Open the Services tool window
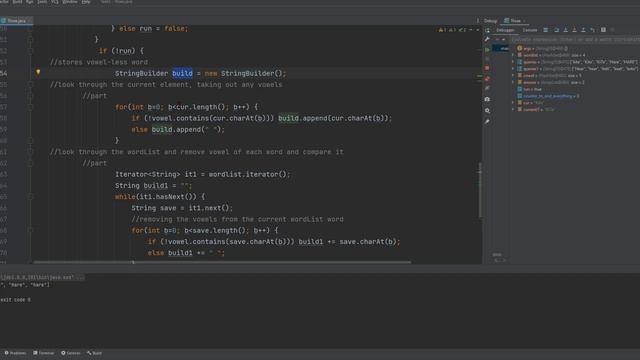The height and width of the screenshot is (360, 640). (71, 353)
